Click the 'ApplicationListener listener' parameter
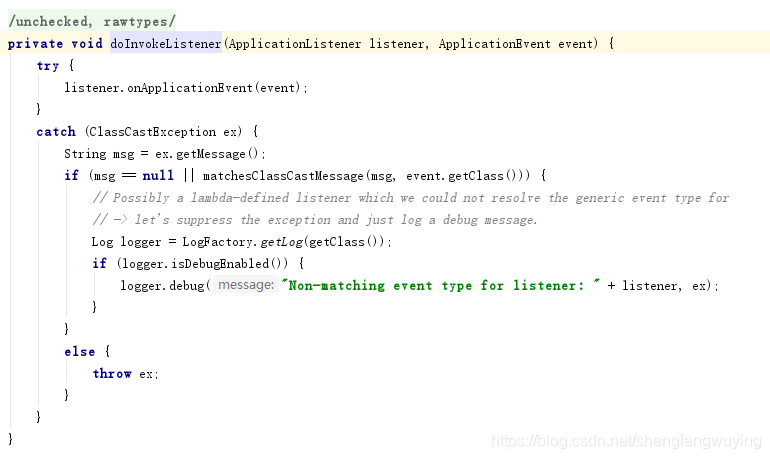Viewport: 770px width, 459px height. tap(328, 44)
